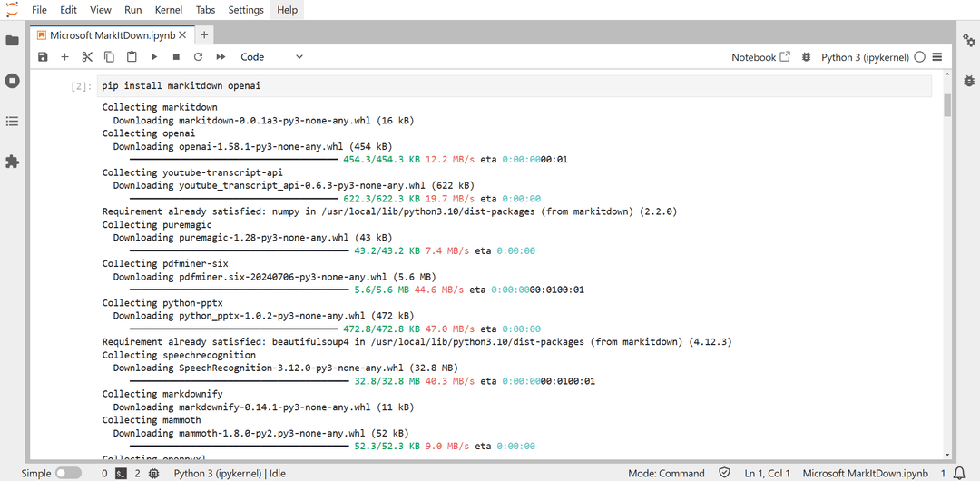Paste cell from clipboard

[x=132, y=57]
